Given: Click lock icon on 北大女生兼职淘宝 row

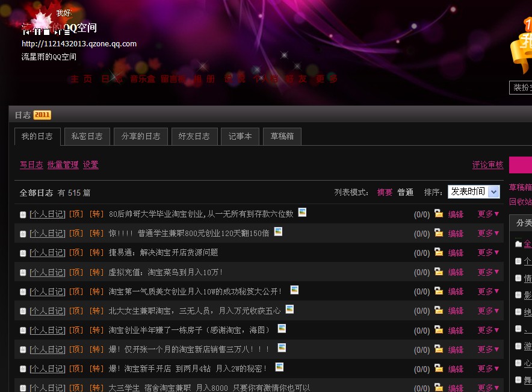Looking at the screenshot, I should pos(439,310).
